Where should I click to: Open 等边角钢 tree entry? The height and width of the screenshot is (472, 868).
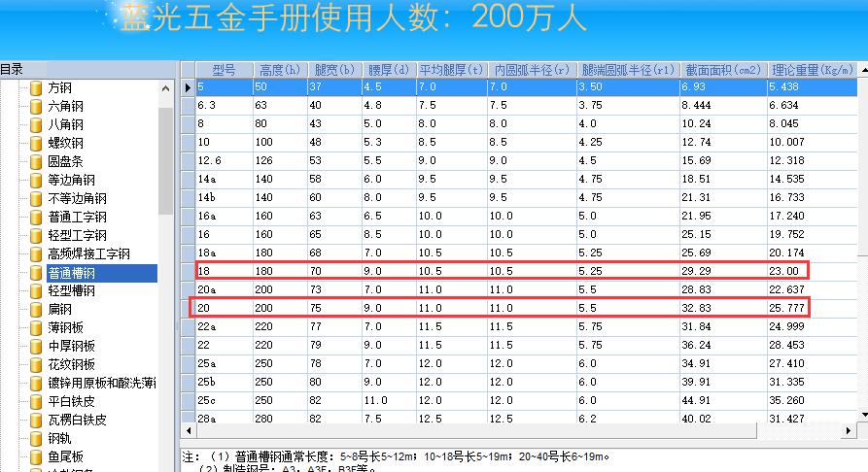click(x=71, y=181)
